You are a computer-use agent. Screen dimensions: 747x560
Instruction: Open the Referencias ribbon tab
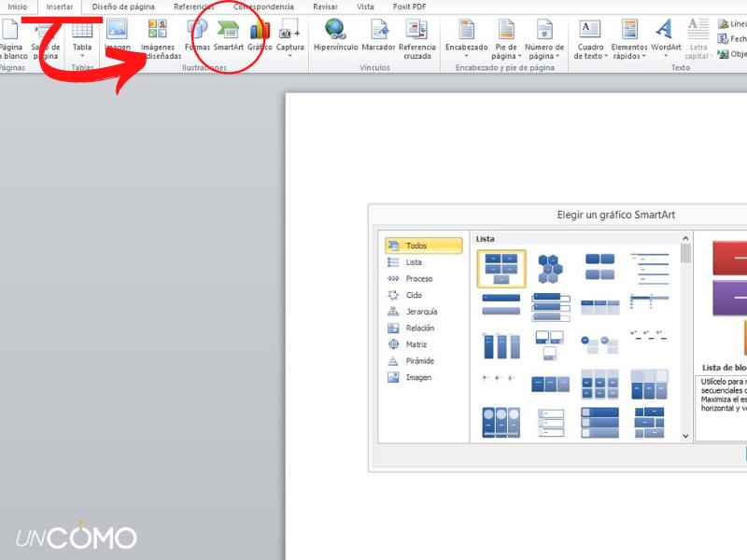[193, 7]
